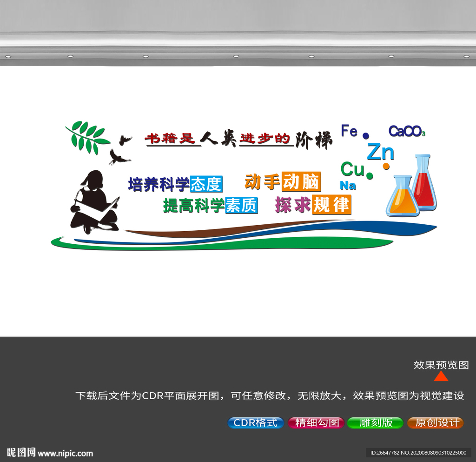The height and width of the screenshot is (462, 476).
Task: Click the 态度 blue highlighted text
Action: (206, 184)
